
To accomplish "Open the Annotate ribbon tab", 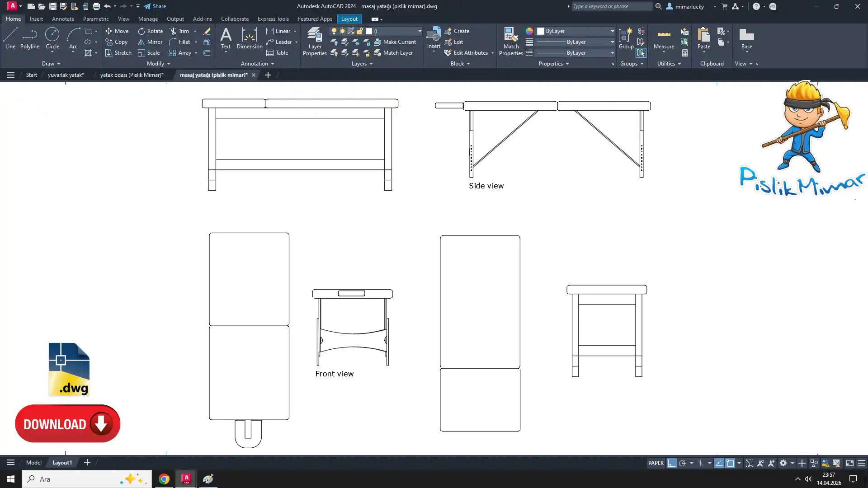I will tap(63, 19).
